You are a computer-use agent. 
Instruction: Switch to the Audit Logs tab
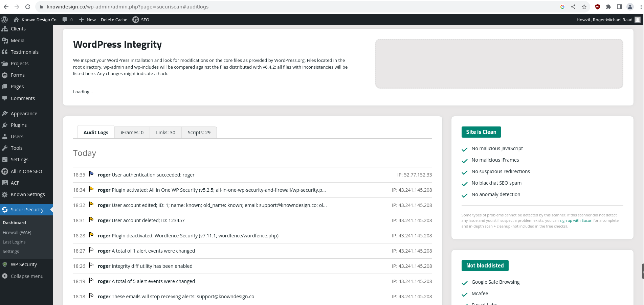tap(96, 132)
